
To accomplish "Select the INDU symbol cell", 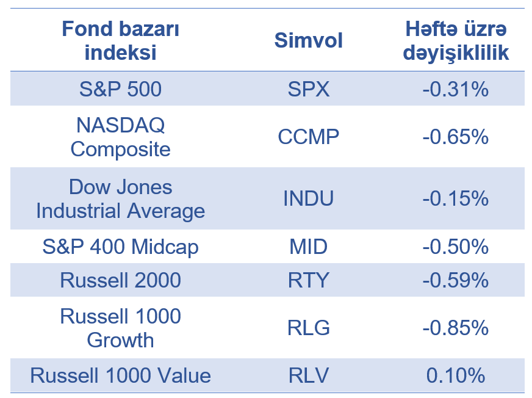I will pyautogui.click(x=308, y=199).
